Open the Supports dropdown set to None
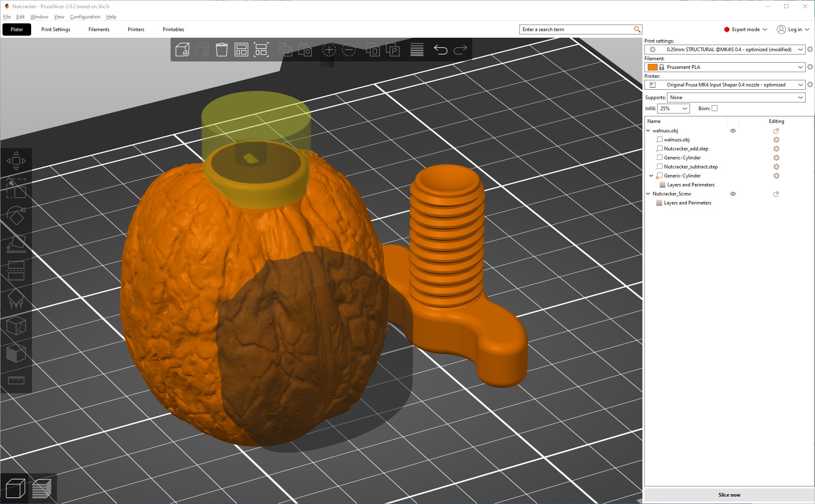The image size is (815, 504). click(x=736, y=98)
